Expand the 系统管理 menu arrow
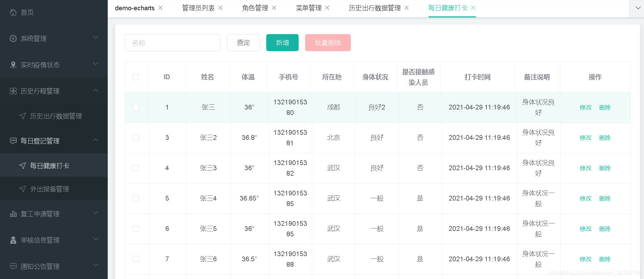The width and height of the screenshot is (644, 279). (x=96, y=38)
